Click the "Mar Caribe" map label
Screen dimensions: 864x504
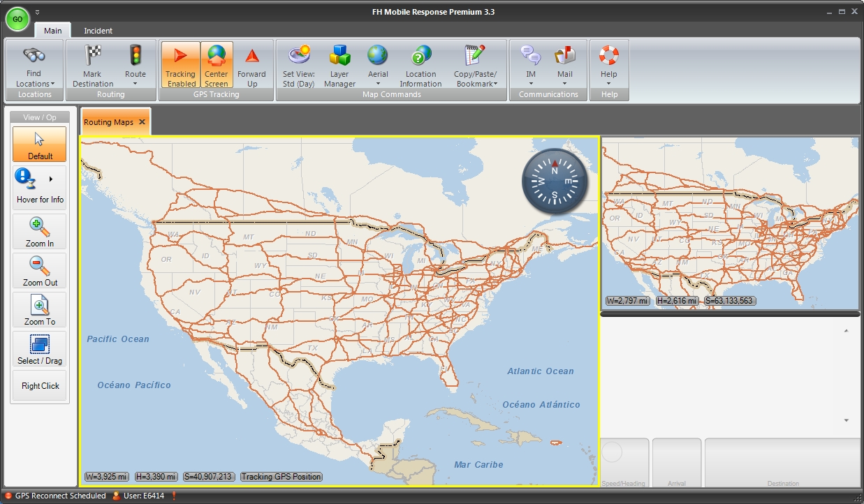tap(478, 465)
